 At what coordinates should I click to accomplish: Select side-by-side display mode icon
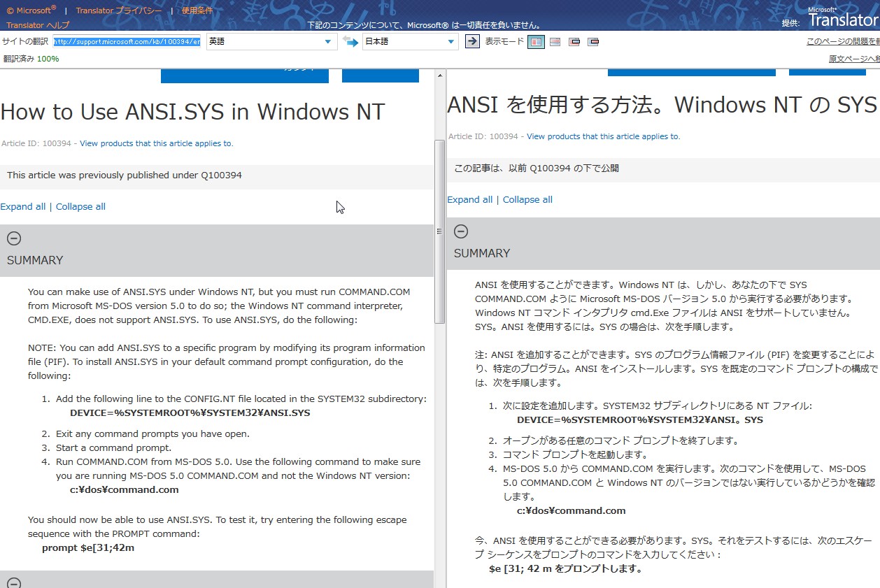tap(535, 41)
